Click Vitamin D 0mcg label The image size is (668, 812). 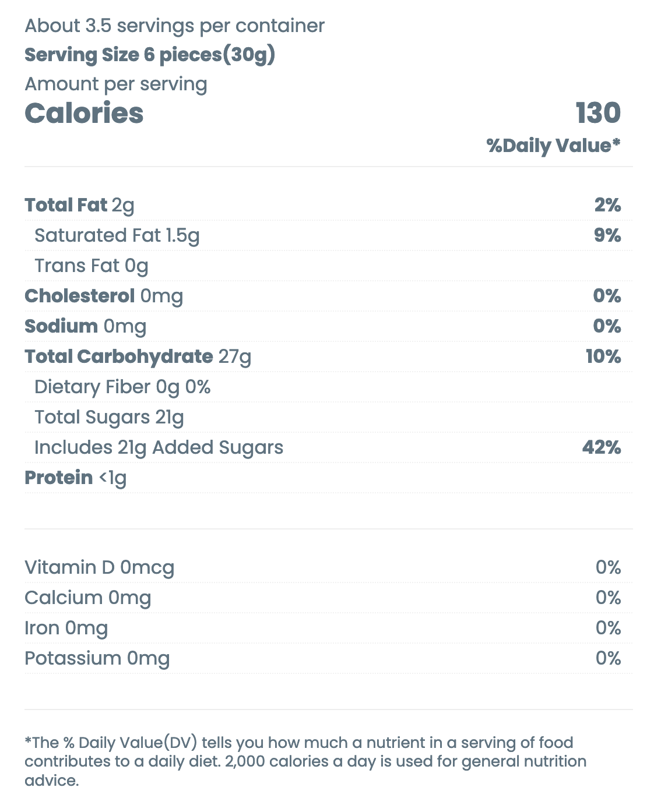99,567
